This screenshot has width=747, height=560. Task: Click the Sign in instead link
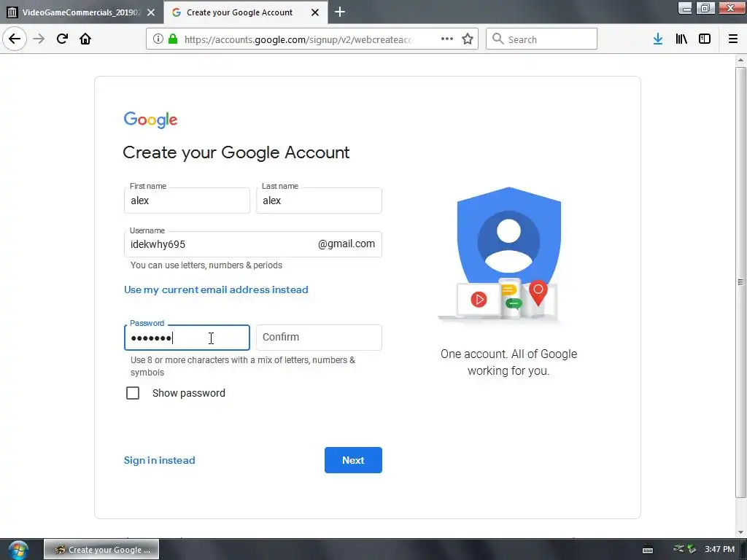click(x=160, y=460)
